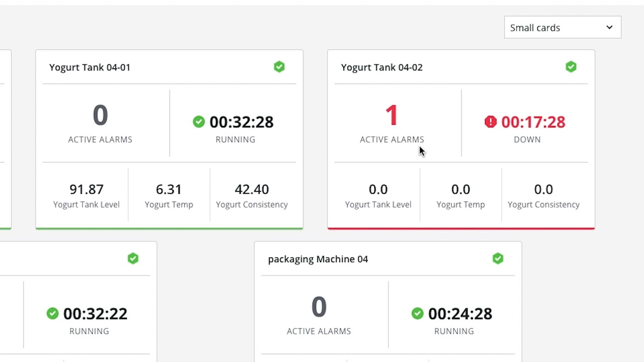
Task: Select 0.0 Yogurt Temp in Tank 04-02
Action: click(x=460, y=189)
